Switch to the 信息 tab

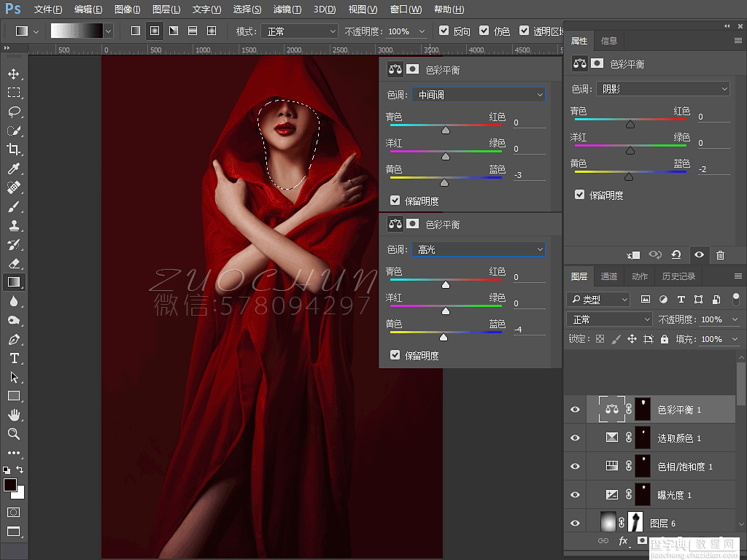click(x=609, y=41)
